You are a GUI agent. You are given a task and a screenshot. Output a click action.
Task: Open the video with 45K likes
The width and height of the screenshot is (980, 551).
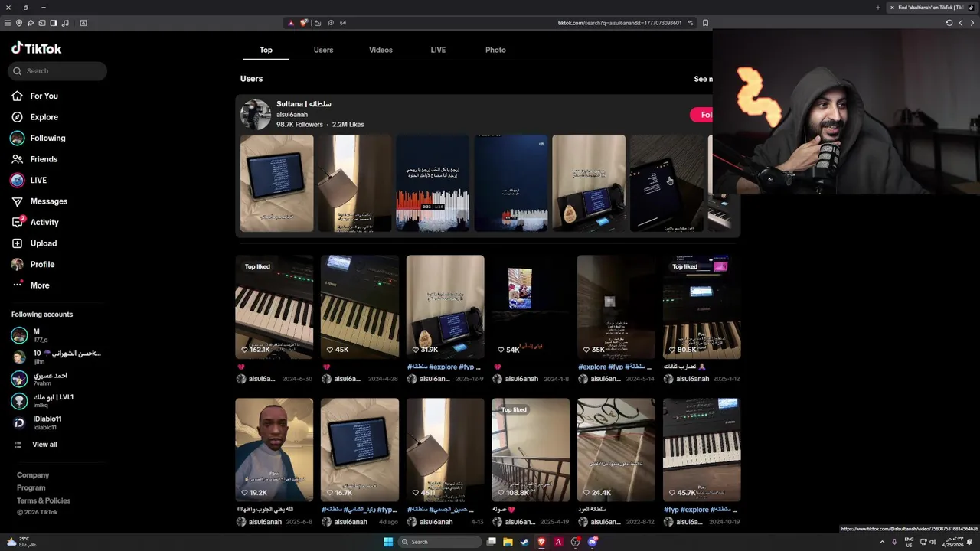click(360, 307)
